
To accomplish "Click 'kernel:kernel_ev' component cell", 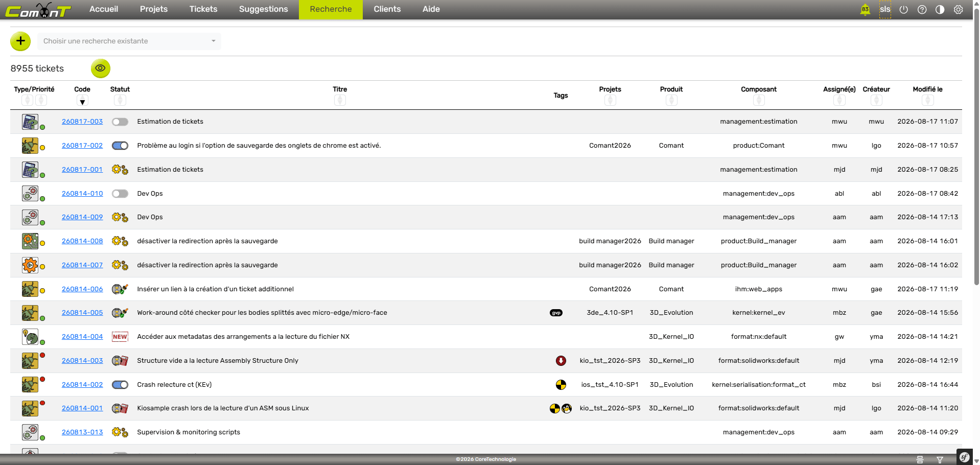I will click(759, 313).
